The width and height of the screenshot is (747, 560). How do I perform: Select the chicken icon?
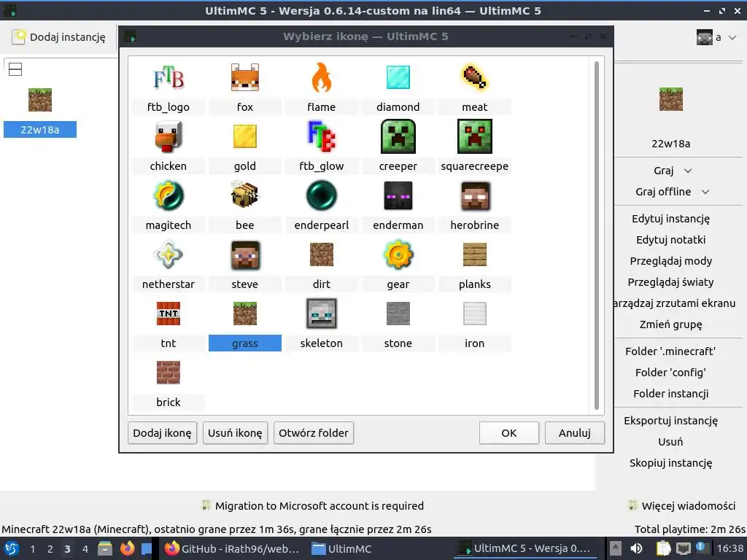click(x=169, y=136)
